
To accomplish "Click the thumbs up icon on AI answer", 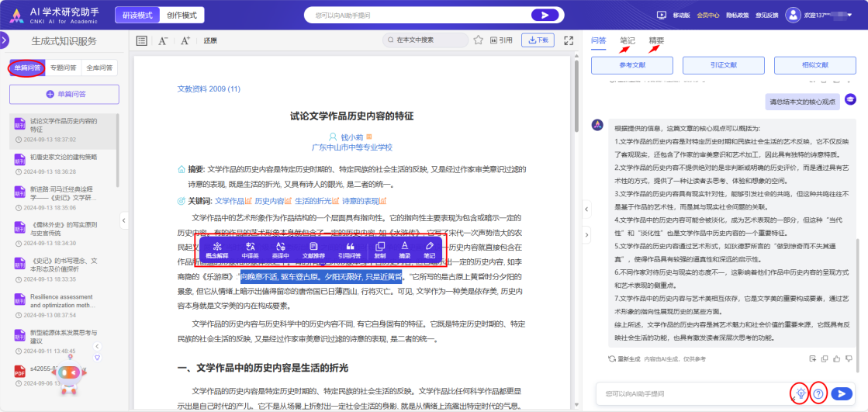I will pyautogui.click(x=836, y=358).
